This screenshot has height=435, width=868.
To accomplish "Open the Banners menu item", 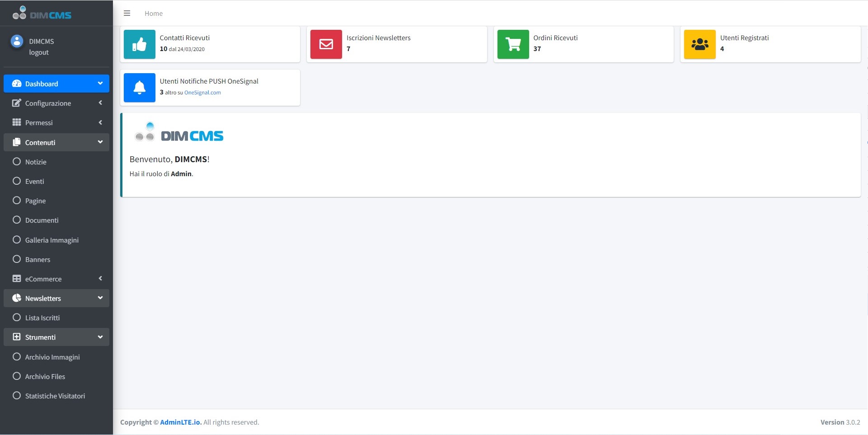I will click(x=56, y=259).
